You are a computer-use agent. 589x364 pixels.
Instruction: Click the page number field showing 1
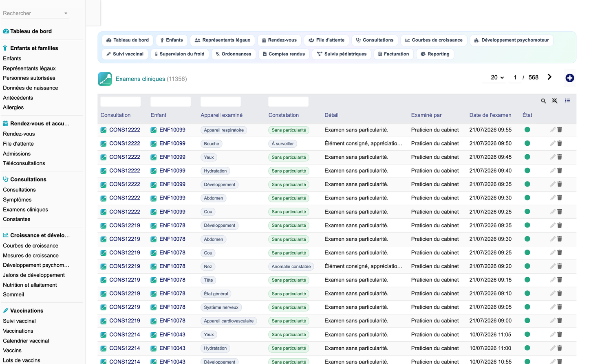515,77
